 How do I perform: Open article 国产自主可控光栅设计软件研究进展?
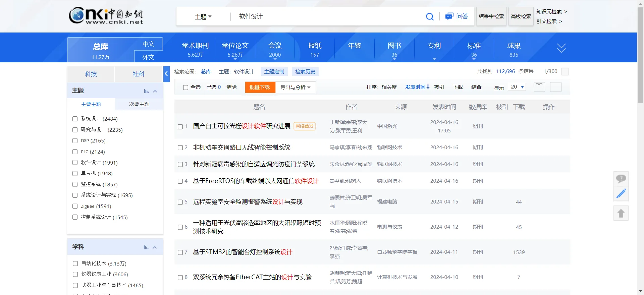(241, 126)
